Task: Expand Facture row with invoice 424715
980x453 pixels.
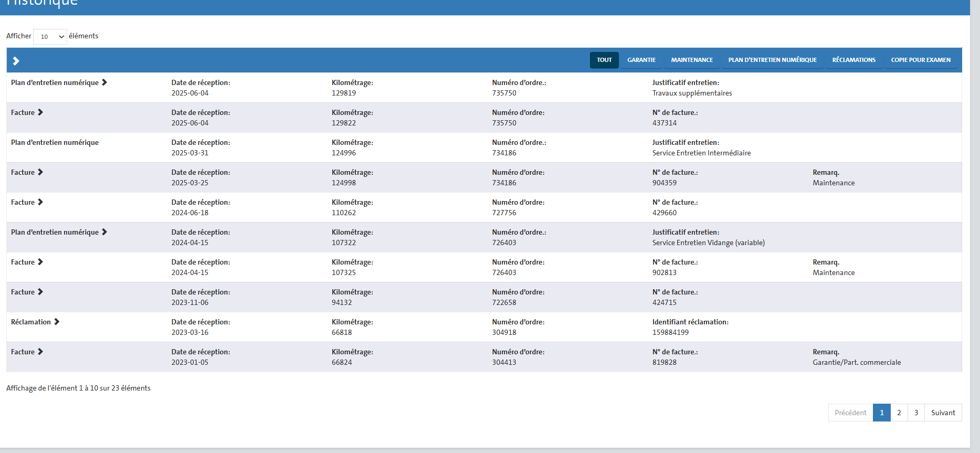Action: pyautogui.click(x=40, y=292)
